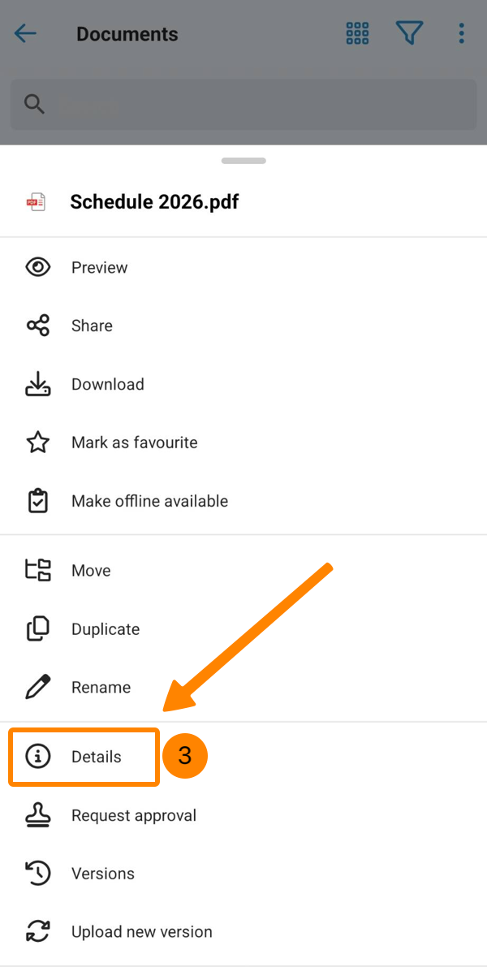The height and width of the screenshot is (980, 487).
Task: Open the three-dot overflow menu
Action: tap(461, 33)
